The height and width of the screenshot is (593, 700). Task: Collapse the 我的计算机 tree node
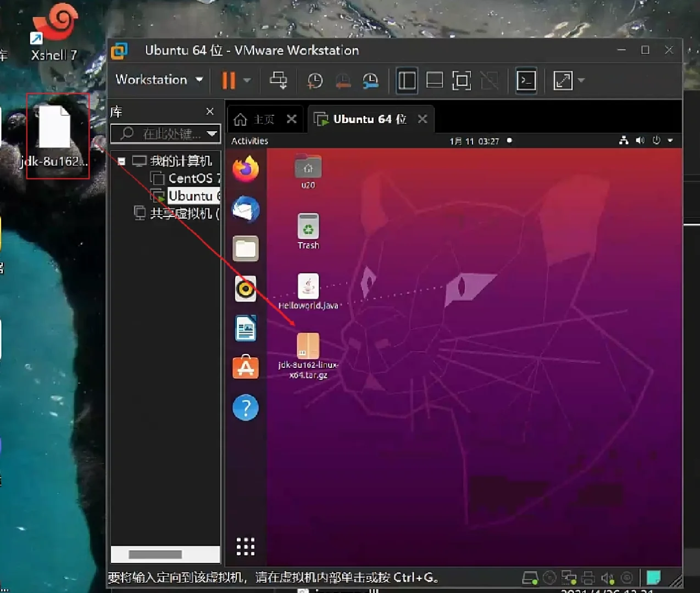121,161
